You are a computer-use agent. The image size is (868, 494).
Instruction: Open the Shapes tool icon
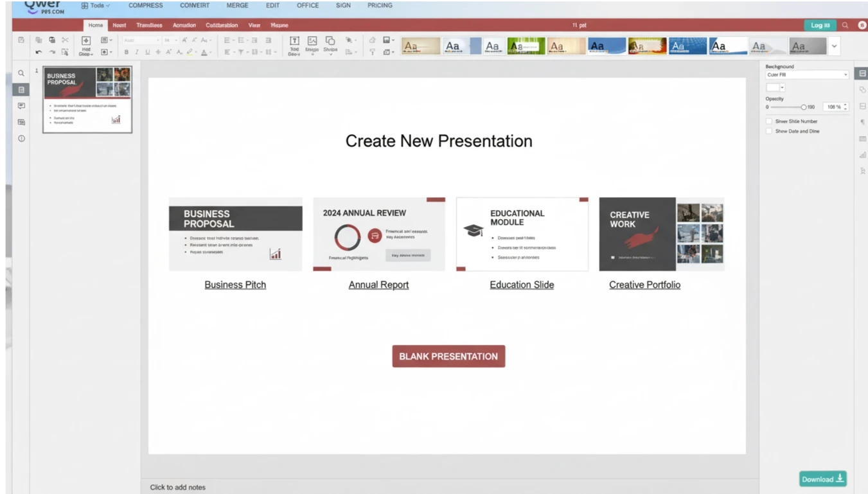pyautogui.click(x=330, y=41)
